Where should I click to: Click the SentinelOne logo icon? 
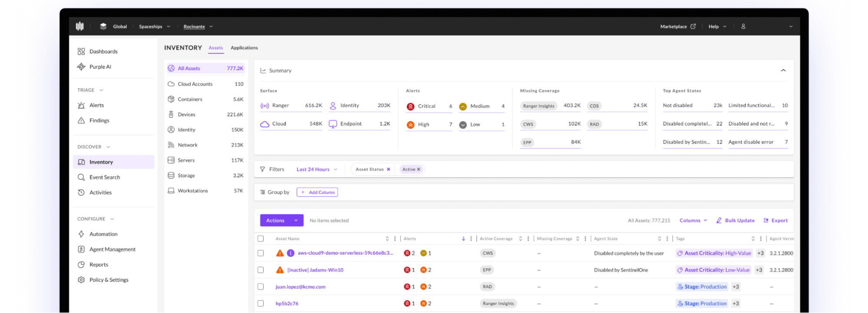(x=80, y=26)
